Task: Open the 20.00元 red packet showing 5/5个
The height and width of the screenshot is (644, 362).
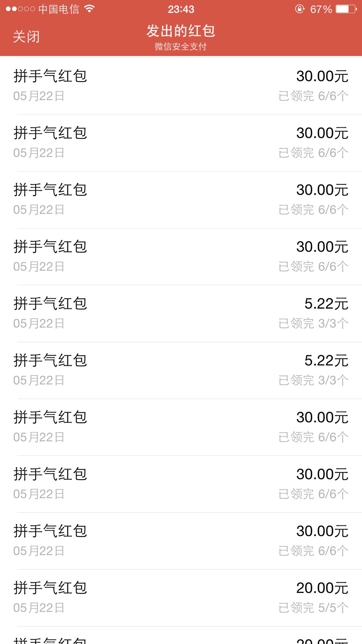Action: click(181, 597)
